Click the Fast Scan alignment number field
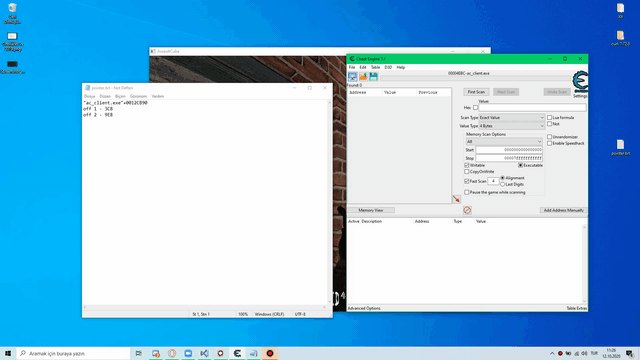 pyautogui.click(x=493, y=181)
